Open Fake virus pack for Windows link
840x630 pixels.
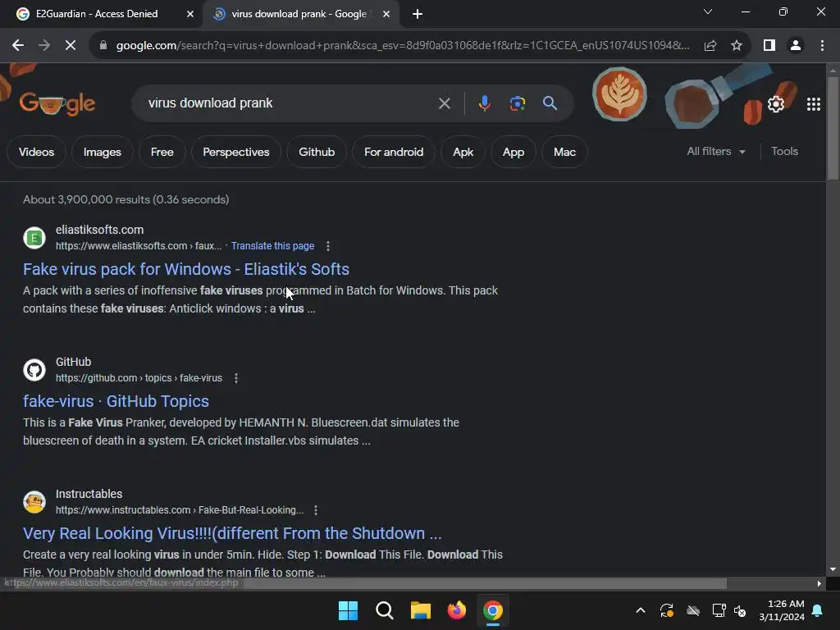186,269
